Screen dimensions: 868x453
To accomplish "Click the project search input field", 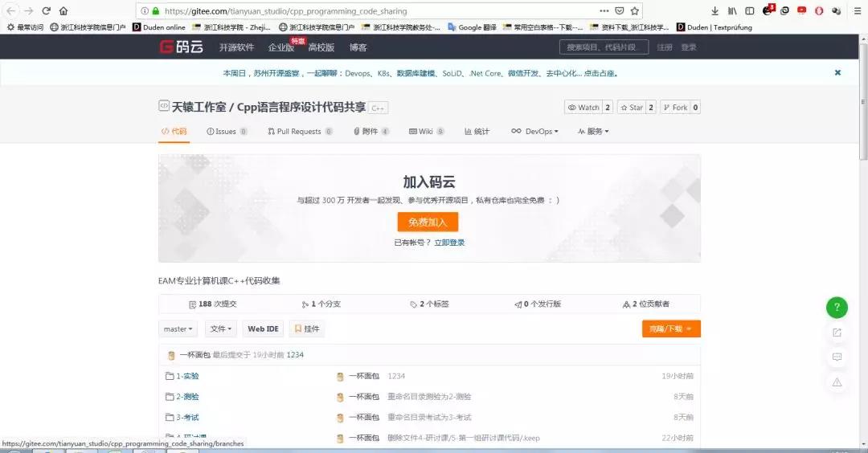I will pos(603,47).
